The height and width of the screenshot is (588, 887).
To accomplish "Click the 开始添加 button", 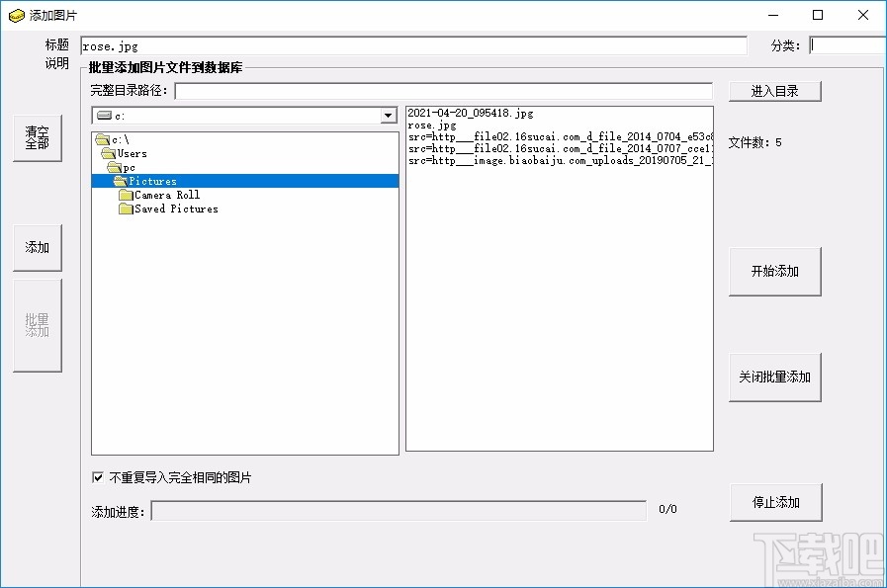I will click(774, 272).
